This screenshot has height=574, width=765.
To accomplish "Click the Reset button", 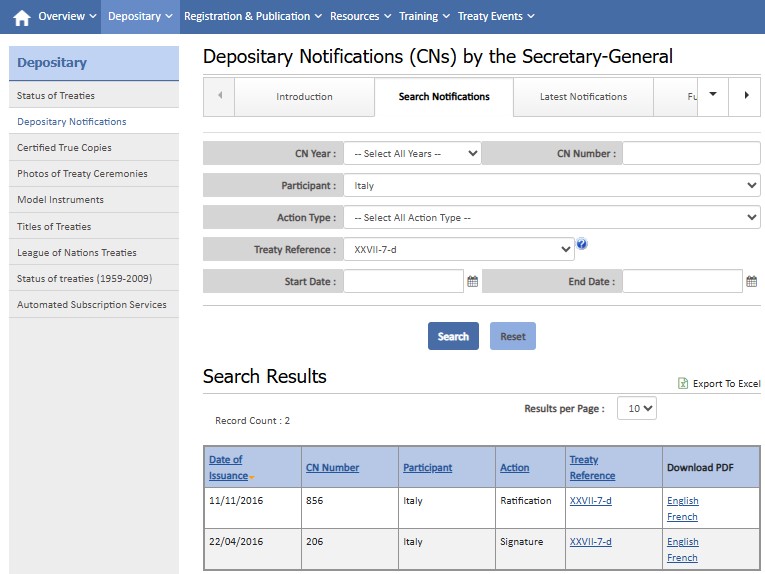I will [513, 336].
